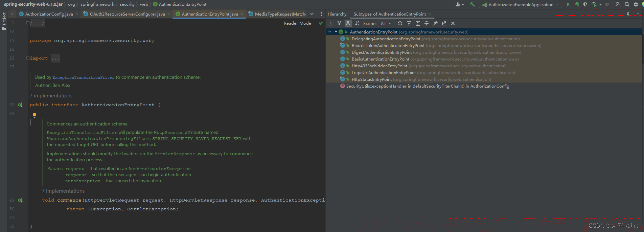Run with coverage using the shield icon
644x232 pixels.
pyautogui.click(x=585, y=4)
